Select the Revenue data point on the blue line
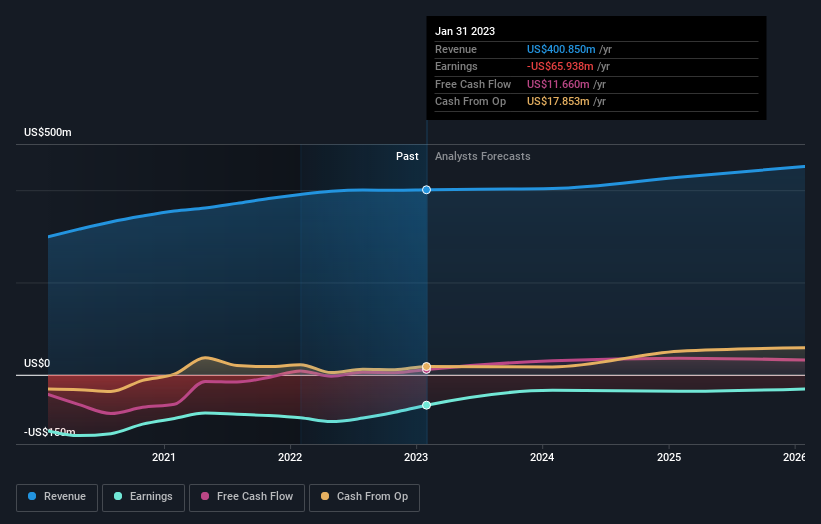 pos(426,189)
